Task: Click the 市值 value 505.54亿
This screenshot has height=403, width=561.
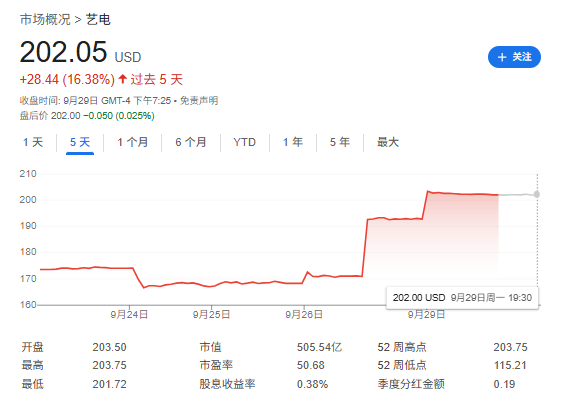Action: click(319, 347)
